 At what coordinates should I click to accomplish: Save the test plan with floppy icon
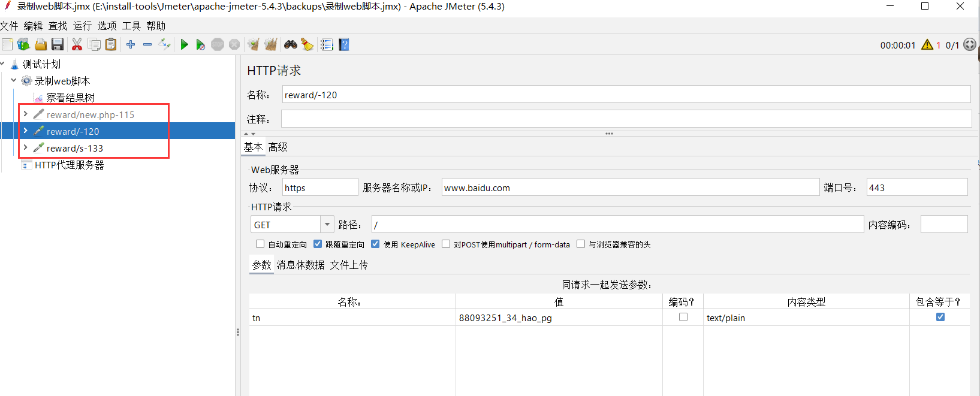(x=58, y=44)
